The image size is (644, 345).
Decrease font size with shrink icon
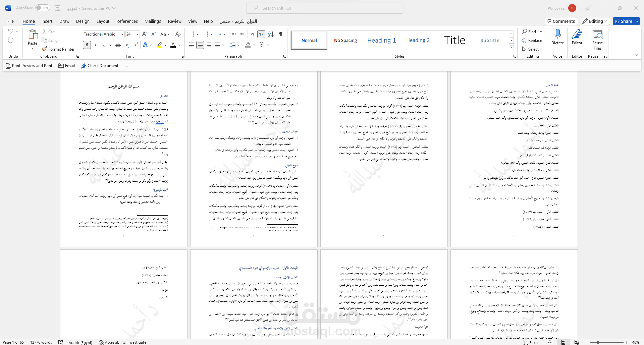click(153, 34)
